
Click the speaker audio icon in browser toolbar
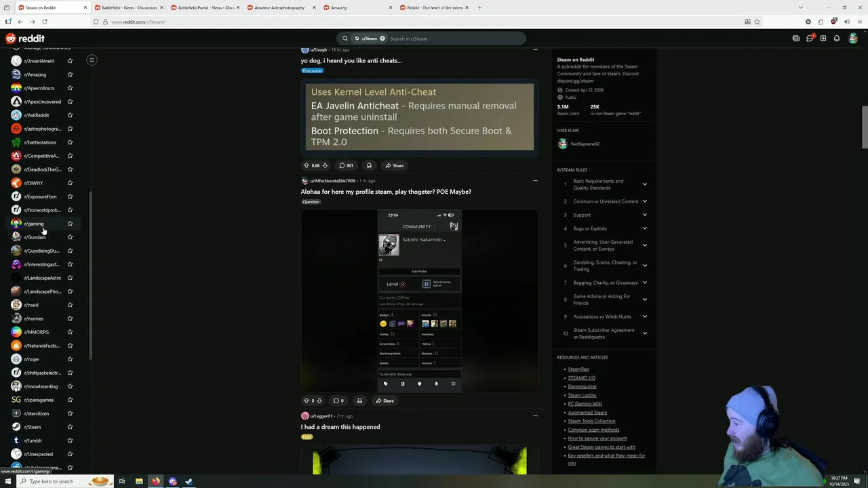[x=846, y=22]
